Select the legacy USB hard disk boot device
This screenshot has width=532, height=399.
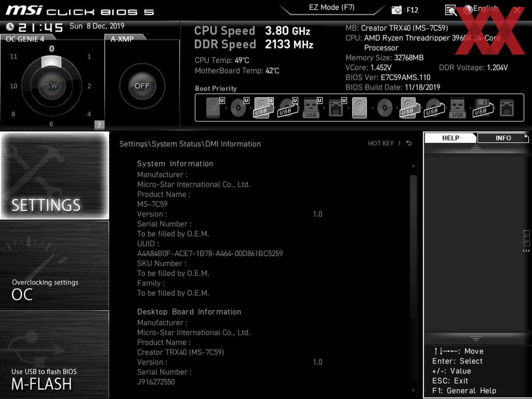point(409,108)
